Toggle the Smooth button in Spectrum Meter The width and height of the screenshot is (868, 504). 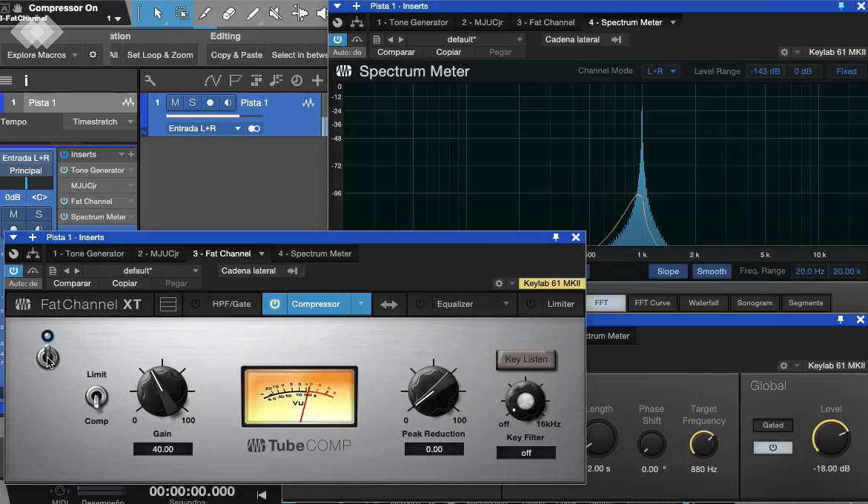pyautogui.click(x=712, y=271)
